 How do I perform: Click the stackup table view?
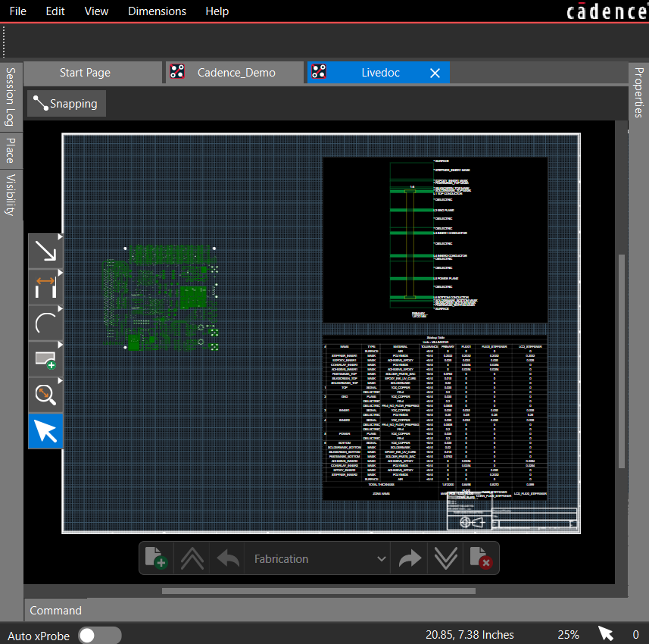click(435, 417)
